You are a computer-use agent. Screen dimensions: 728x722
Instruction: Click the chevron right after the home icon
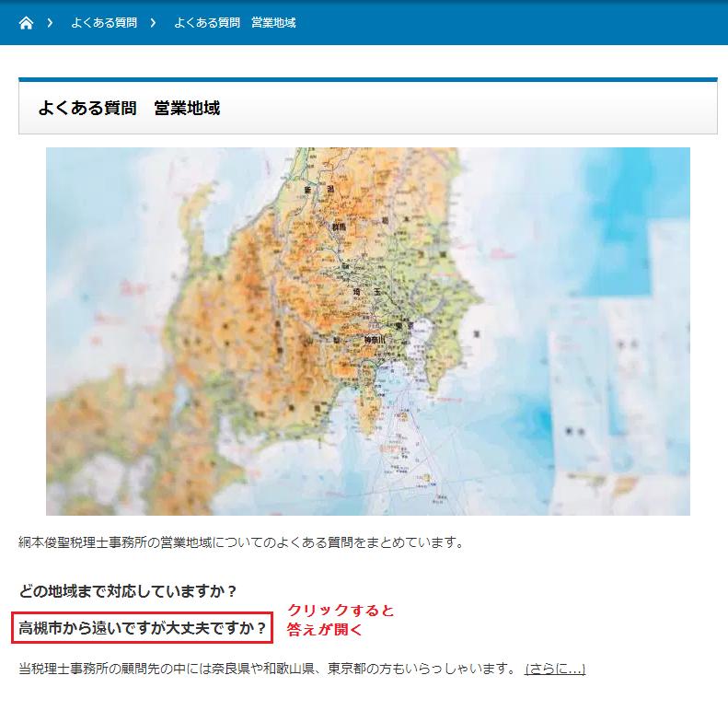(x=50, y=23)
